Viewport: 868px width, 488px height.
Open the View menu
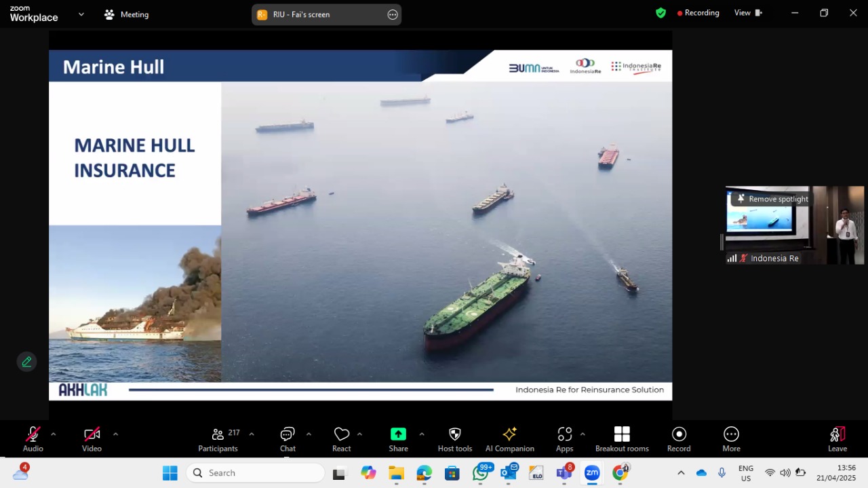point(748,13)
